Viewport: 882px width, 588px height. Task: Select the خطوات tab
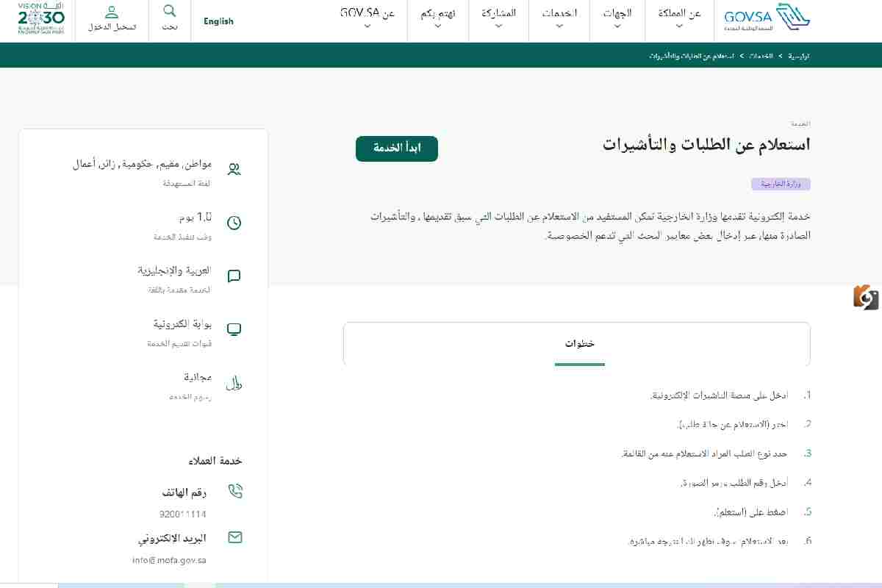(x=580, y=344)
